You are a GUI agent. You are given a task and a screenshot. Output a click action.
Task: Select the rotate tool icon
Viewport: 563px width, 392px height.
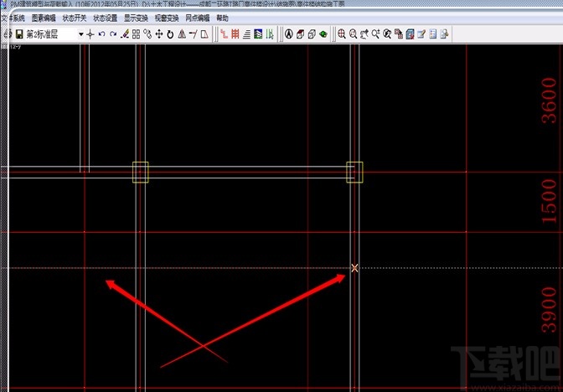170,34
